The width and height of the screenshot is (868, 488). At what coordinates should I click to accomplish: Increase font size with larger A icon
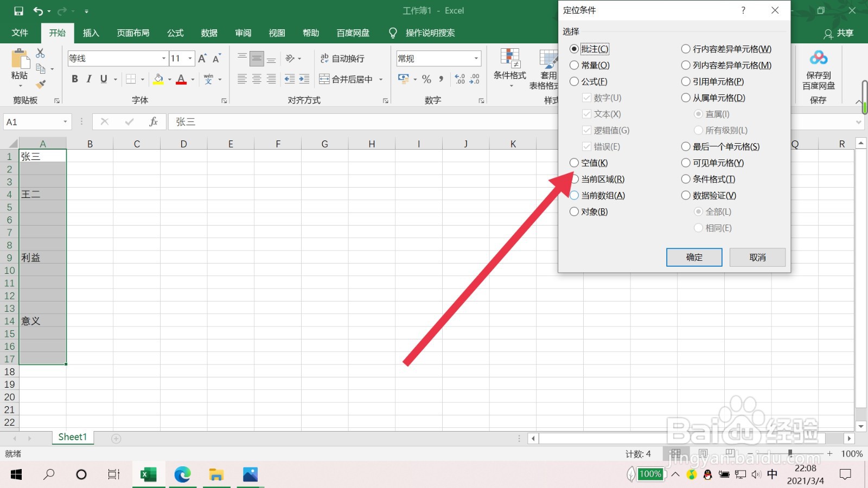(202, 59)
